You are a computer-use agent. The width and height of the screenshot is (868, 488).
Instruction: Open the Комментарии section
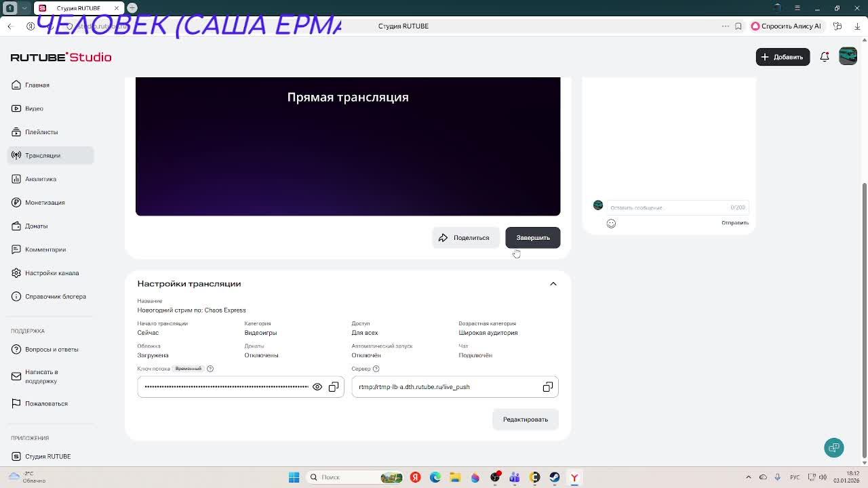coord(51,249)
